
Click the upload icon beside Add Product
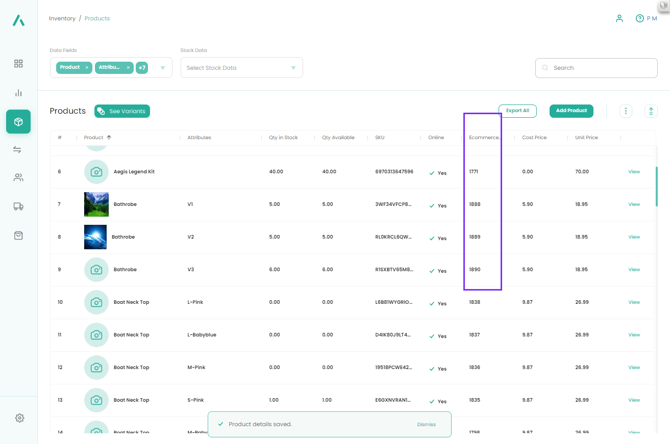point(650,111)
